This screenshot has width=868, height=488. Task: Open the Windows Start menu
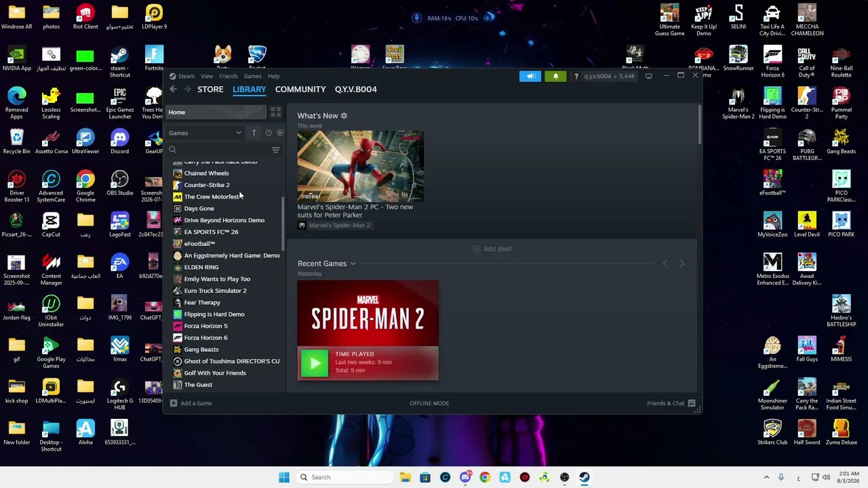[x=284, y=477]
